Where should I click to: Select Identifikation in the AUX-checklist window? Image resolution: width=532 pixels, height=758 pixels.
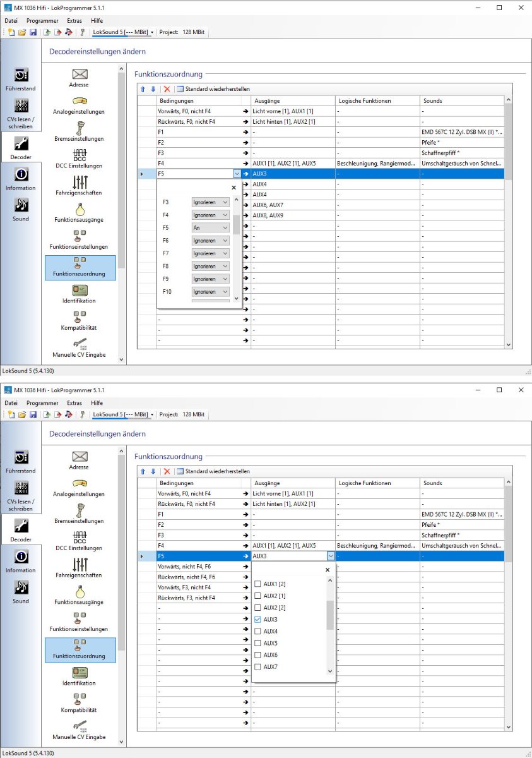[80, 677]
